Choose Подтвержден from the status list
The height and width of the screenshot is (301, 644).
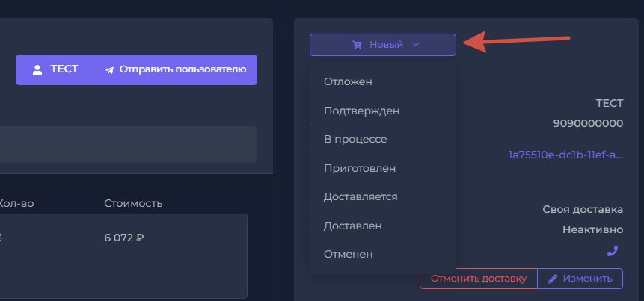pos(361,111)
